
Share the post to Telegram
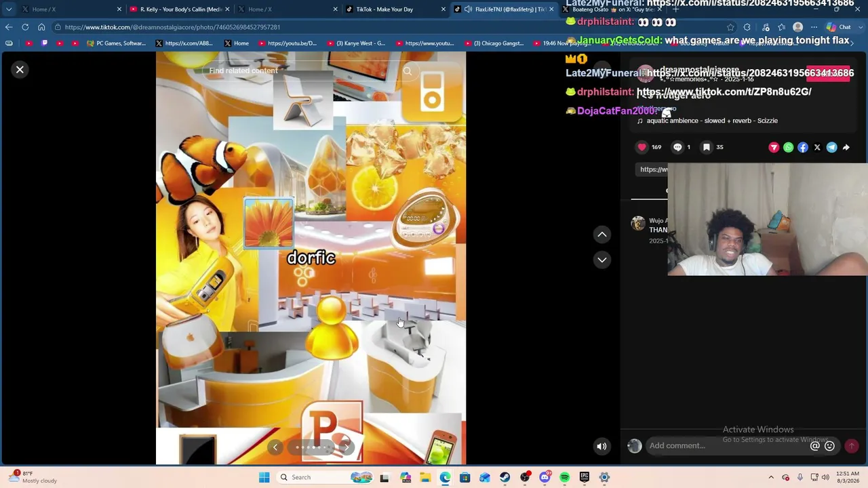[831, 147]
